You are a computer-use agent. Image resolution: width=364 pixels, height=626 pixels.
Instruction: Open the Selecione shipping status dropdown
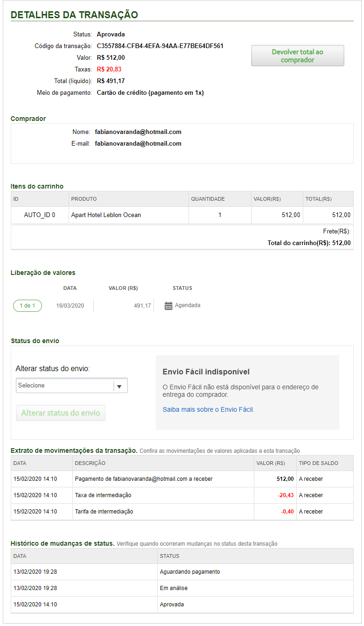pyautogui.click(x=65, y=386)
